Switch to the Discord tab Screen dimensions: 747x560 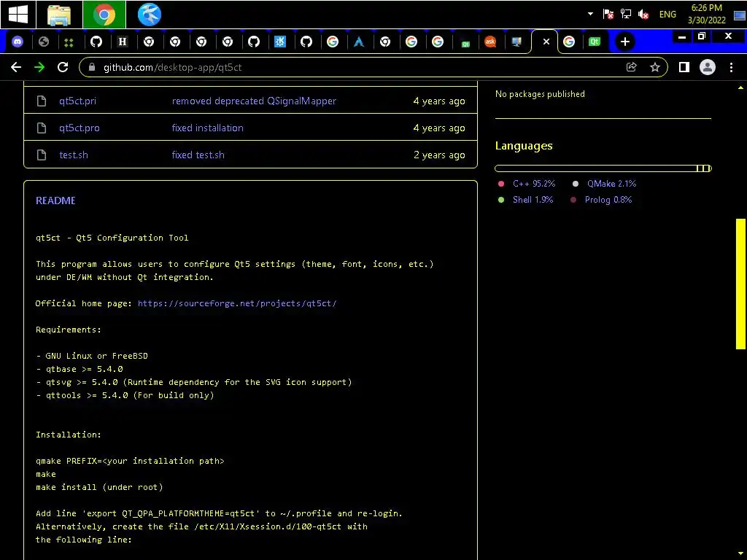[x=18, y=42]
